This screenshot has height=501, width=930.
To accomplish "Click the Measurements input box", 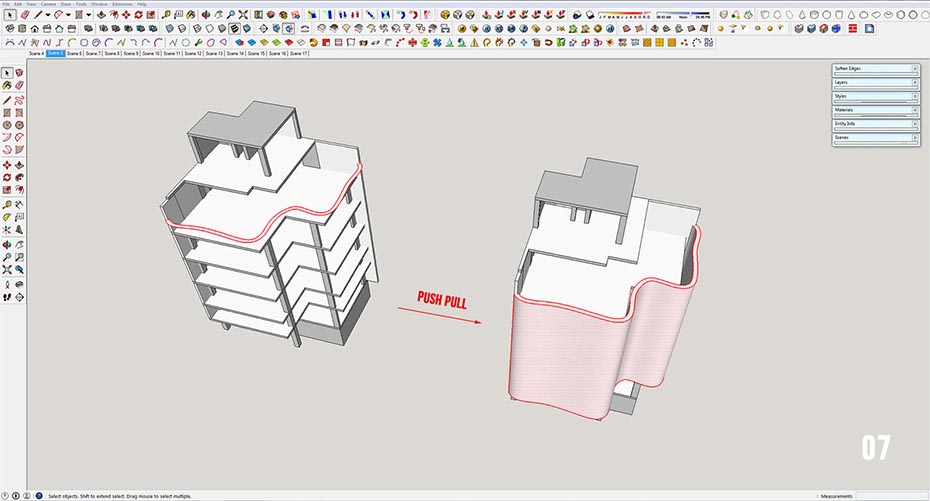I will pyautogui.click(x=891, y=496).
